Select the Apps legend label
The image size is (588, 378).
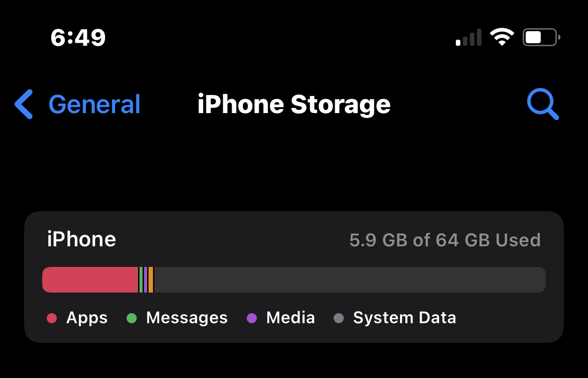[x=87, y=318]
